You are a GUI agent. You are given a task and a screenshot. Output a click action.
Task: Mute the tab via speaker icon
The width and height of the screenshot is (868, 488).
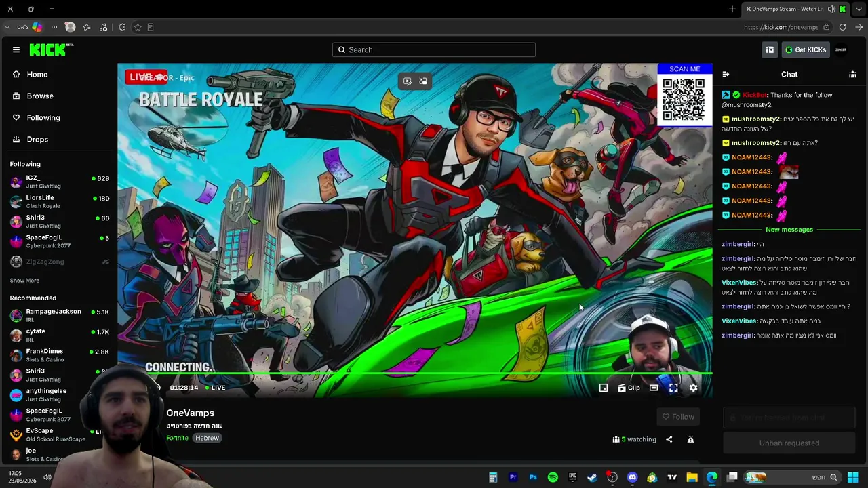tap(831, 9)
